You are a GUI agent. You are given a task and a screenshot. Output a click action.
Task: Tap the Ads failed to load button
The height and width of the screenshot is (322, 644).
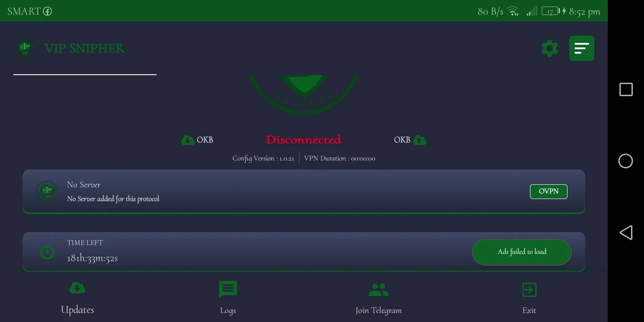coord(522,252)
